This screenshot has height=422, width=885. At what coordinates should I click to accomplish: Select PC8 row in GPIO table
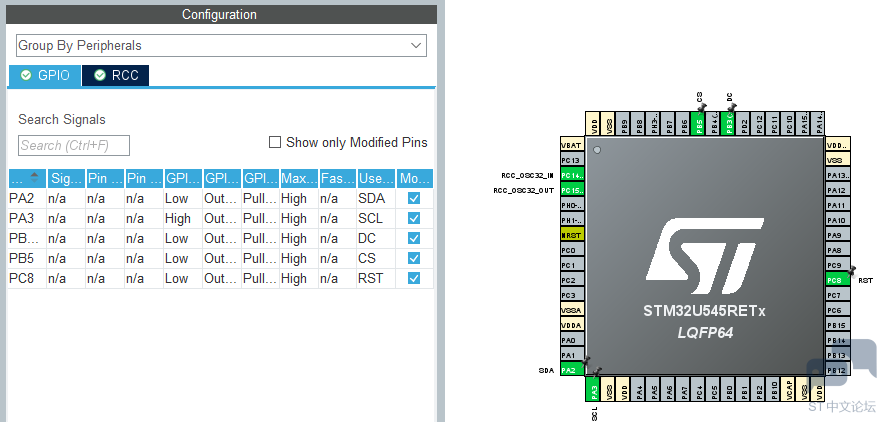[221, 278]
